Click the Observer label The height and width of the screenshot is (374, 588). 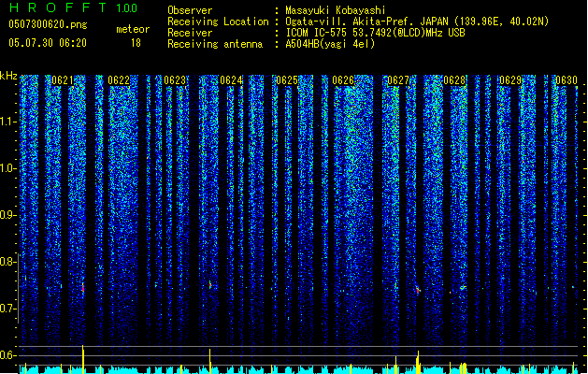tap(190, 10)
